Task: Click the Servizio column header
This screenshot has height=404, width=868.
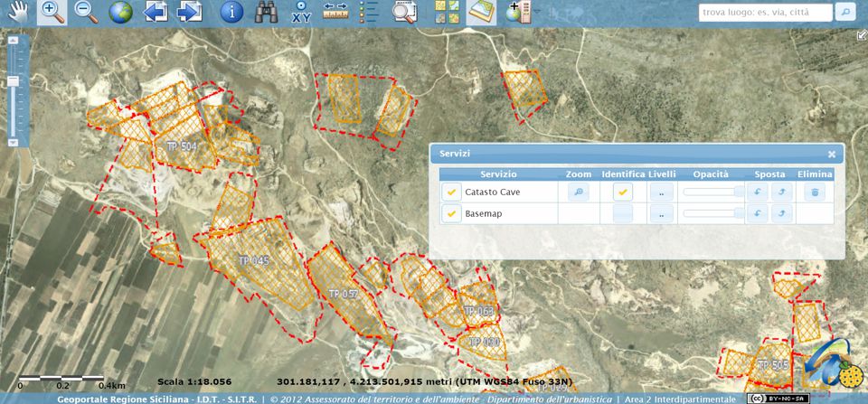Action: [x=498, y=174]
